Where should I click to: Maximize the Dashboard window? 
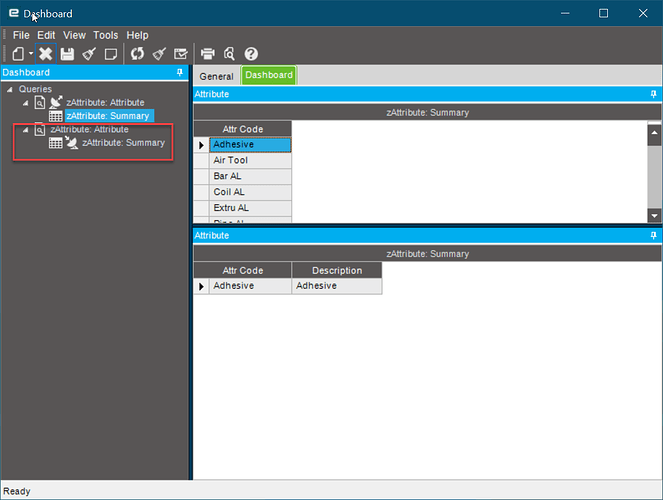[x=603, y=13]
